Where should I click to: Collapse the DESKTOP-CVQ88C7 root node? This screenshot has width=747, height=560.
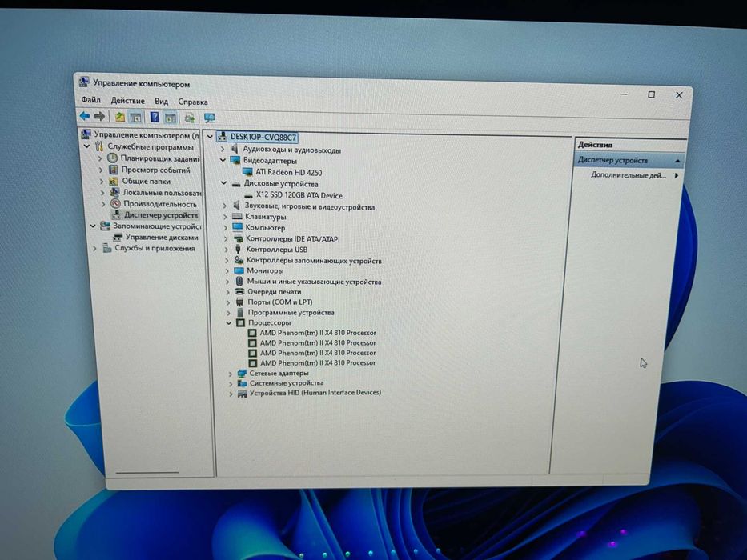[210, 137]
